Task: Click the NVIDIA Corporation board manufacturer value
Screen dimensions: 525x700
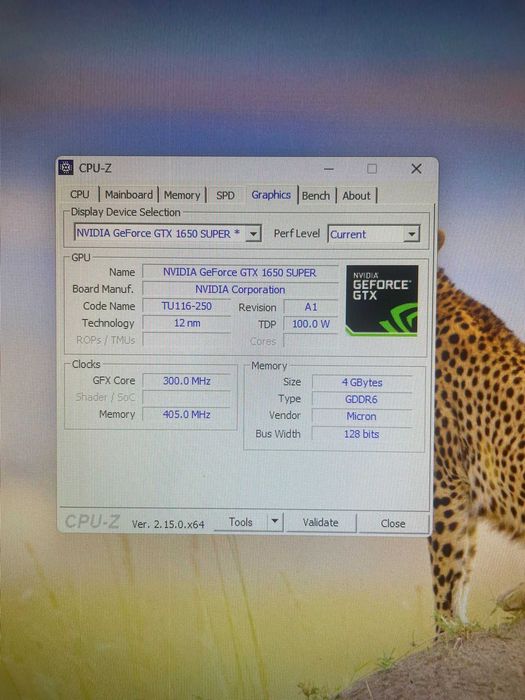Action: [x=240, y=289]
